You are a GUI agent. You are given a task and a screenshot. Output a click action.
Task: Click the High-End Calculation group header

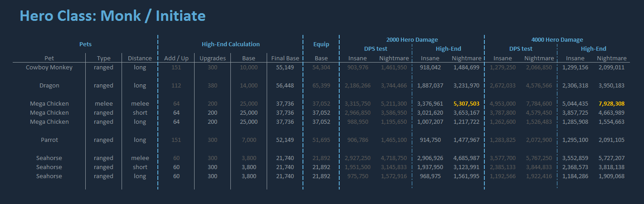tap(230, 44)
